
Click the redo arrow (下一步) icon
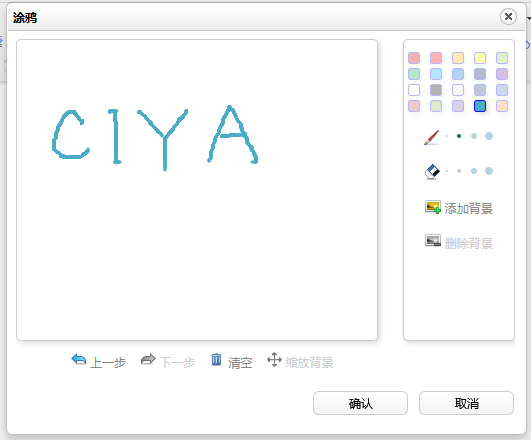(148, 359)
